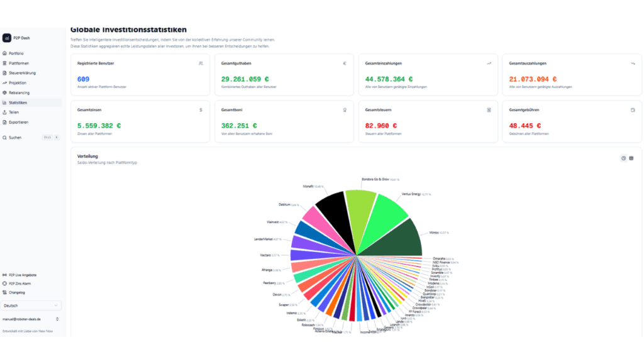Click the euro icon in Gesamtguthaben card
Screen dimensions: 644x362
click(x=345, y=63)
